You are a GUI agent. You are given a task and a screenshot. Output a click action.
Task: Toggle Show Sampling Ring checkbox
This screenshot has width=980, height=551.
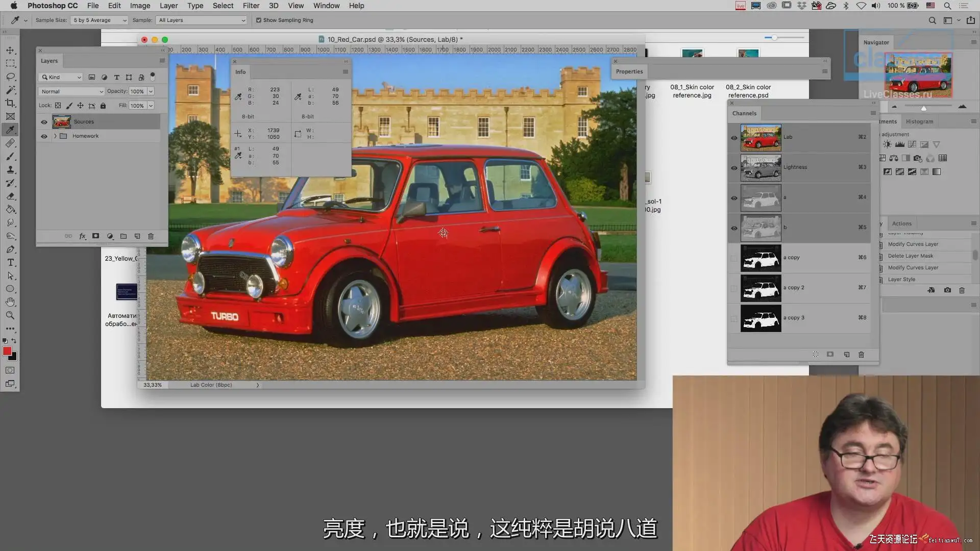pyautogui.click(x=259, y=20)
